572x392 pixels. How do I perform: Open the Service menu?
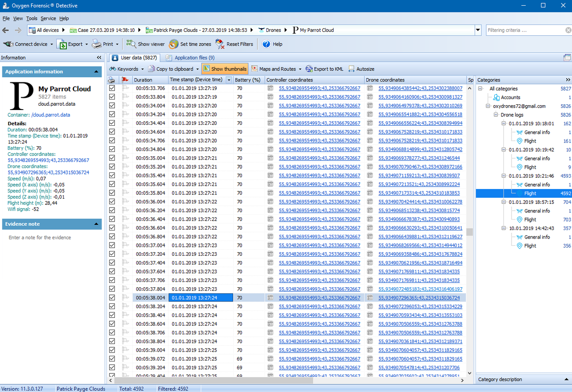click(x=48, y=19)
